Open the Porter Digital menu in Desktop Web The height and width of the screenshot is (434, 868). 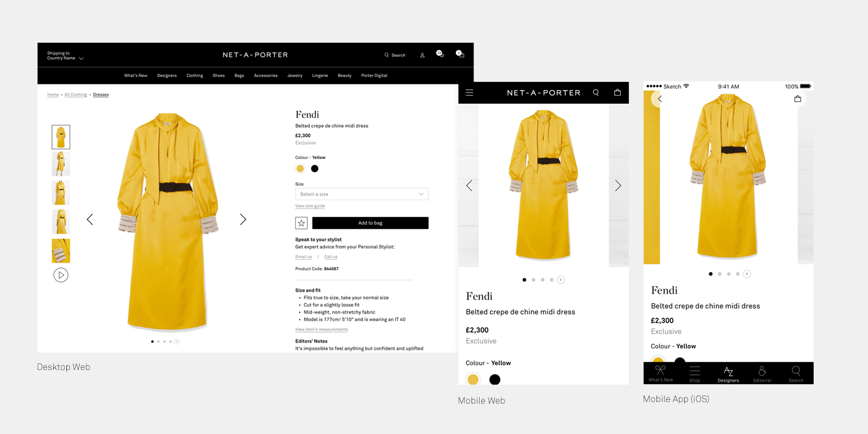[x=374, y=75]
